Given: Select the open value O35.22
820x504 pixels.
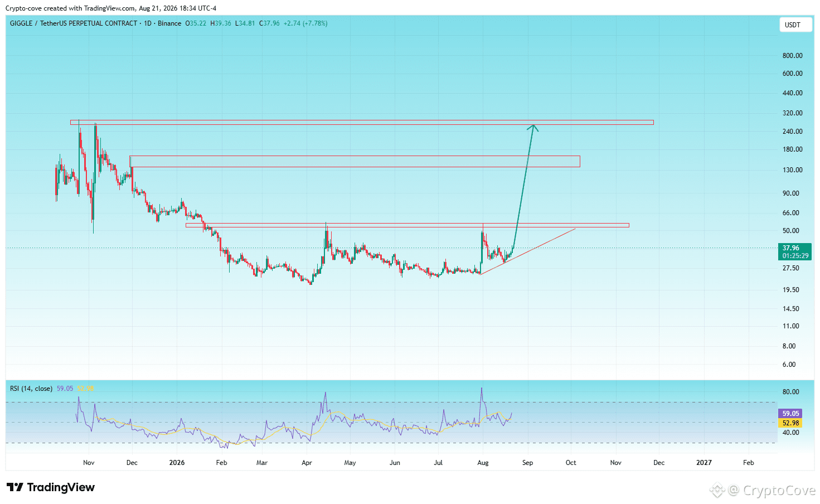Looking at the screenshot, I should pos(196,23).
